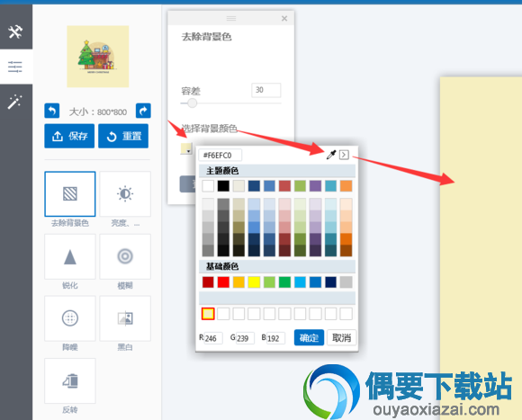Click the R value field 246

[213, 338]
